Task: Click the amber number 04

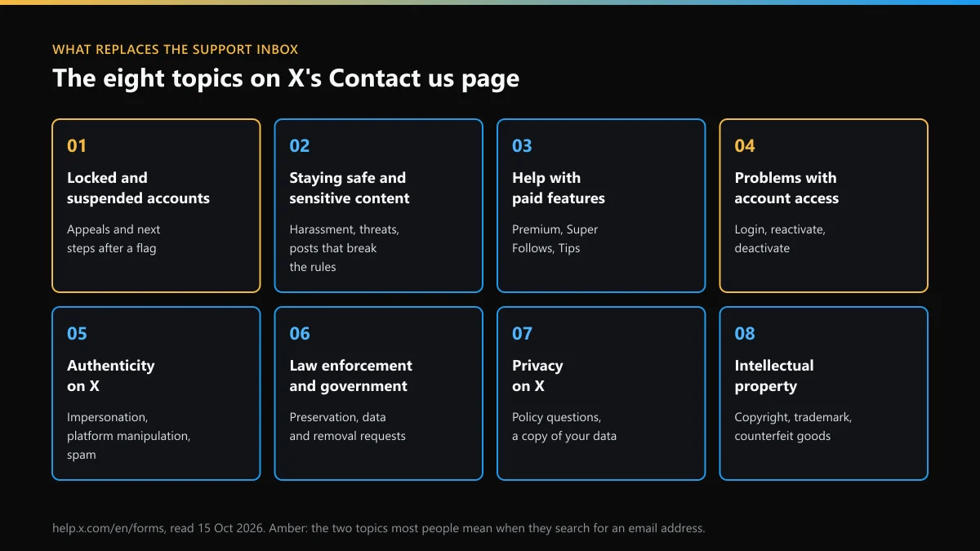Action: pyautogui.click(x=745, y=146)
